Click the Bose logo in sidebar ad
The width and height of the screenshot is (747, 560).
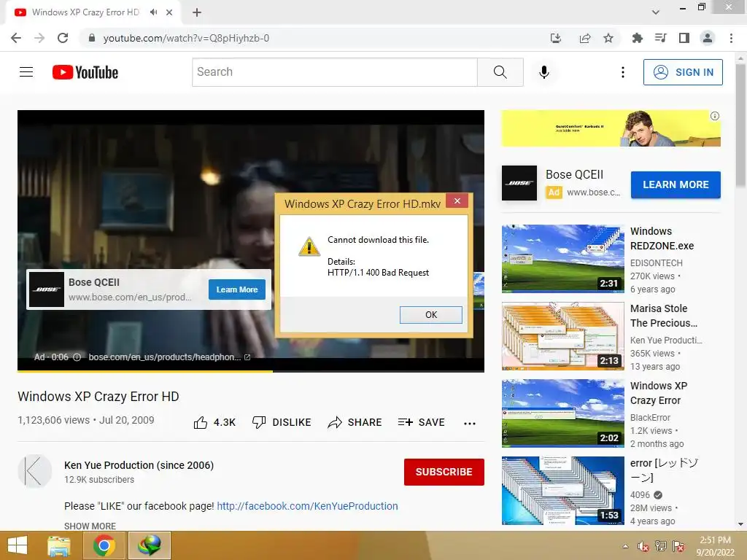coord(519,183)
